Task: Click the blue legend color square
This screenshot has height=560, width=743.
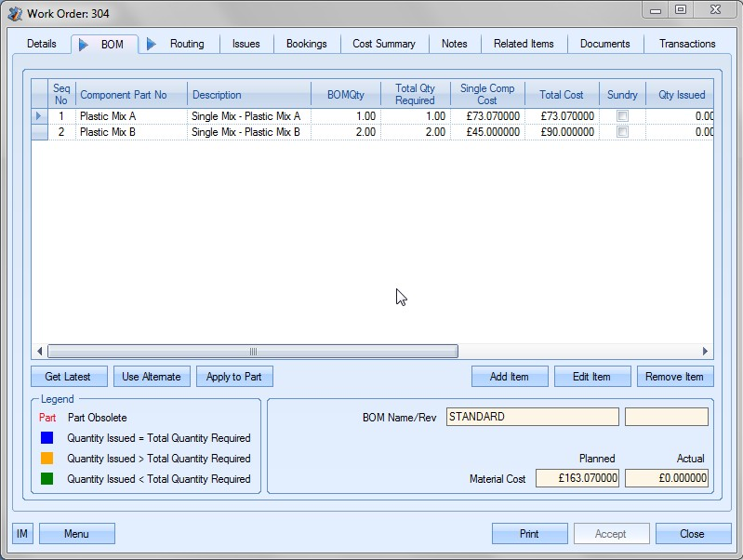Action: pos(46,438)
